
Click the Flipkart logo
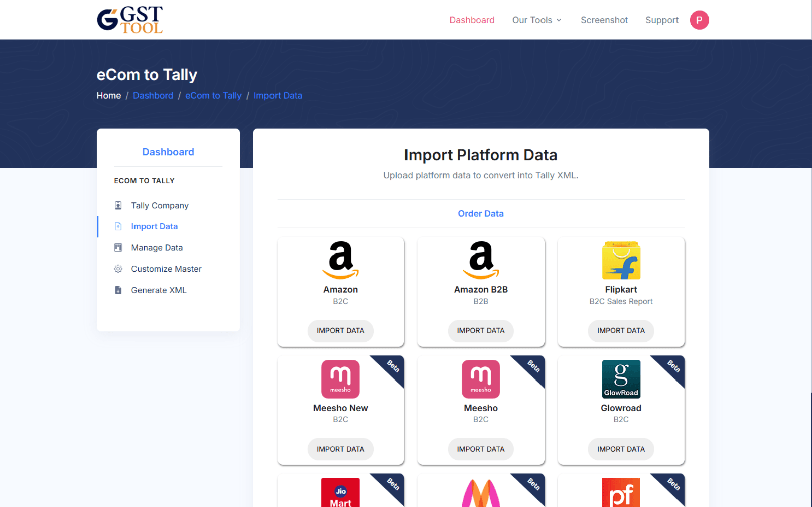coord(621,260)
